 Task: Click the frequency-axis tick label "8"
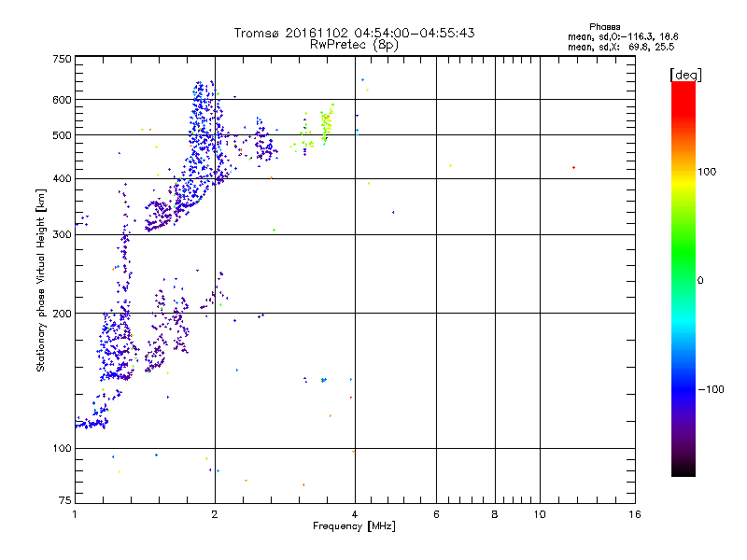coord(495,514)
